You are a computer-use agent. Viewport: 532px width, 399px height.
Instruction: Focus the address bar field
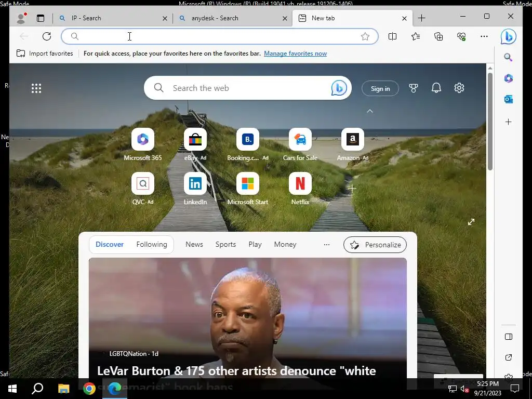[220, 36]
